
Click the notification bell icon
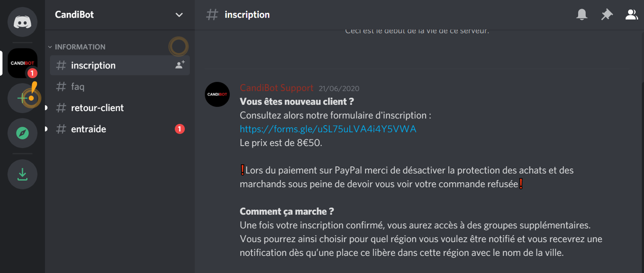(x=582, y=14)
